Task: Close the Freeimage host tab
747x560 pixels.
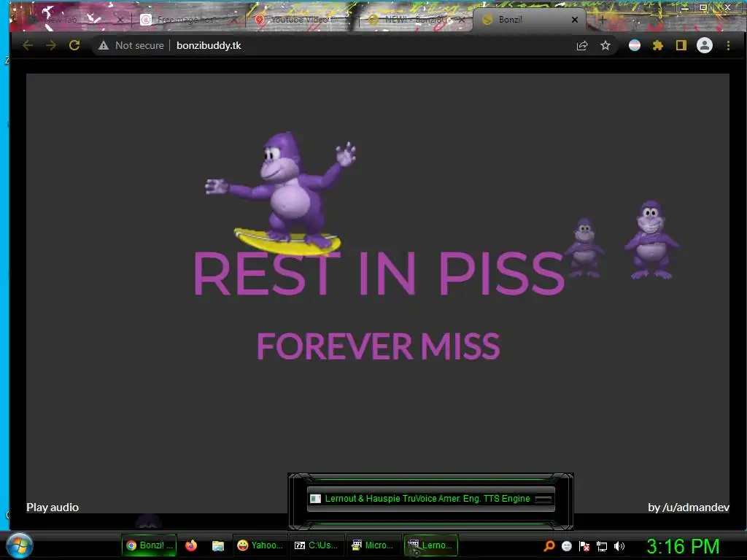Action: 234,20
